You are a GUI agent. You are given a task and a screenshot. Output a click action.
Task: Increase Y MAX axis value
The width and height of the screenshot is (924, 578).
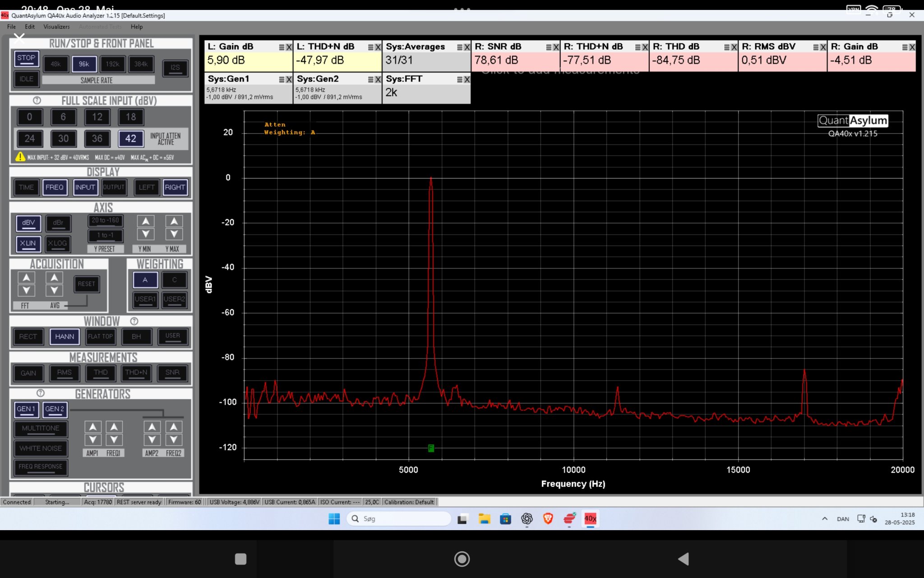point(174,221)
